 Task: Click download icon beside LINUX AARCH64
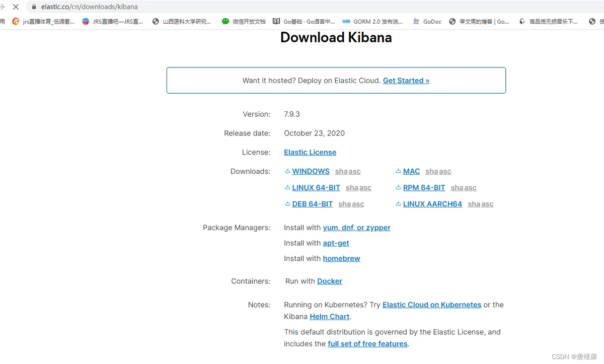[x=398, y=204]
